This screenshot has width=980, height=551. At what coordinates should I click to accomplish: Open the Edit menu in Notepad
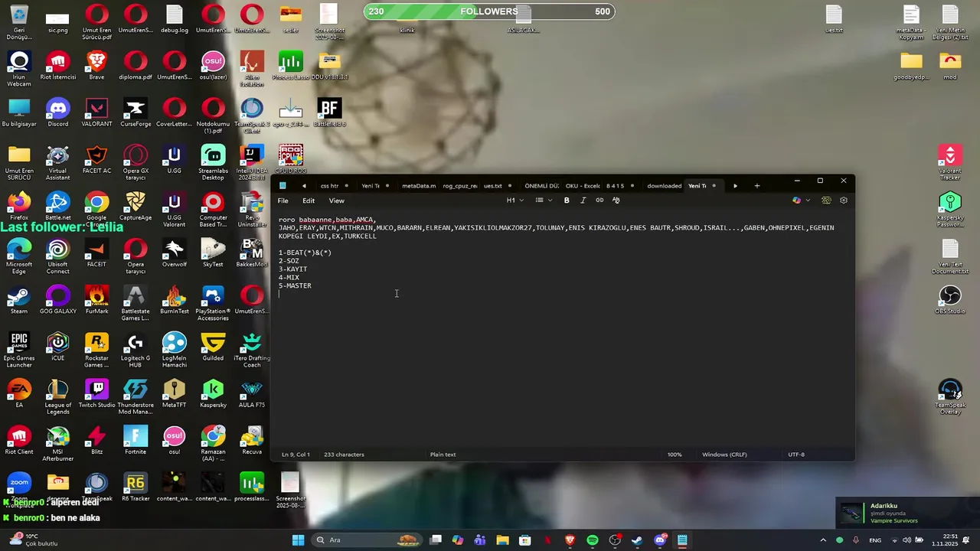309,201
